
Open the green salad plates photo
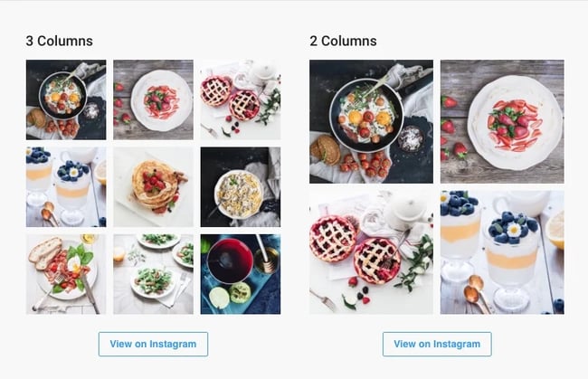(153, 274)
